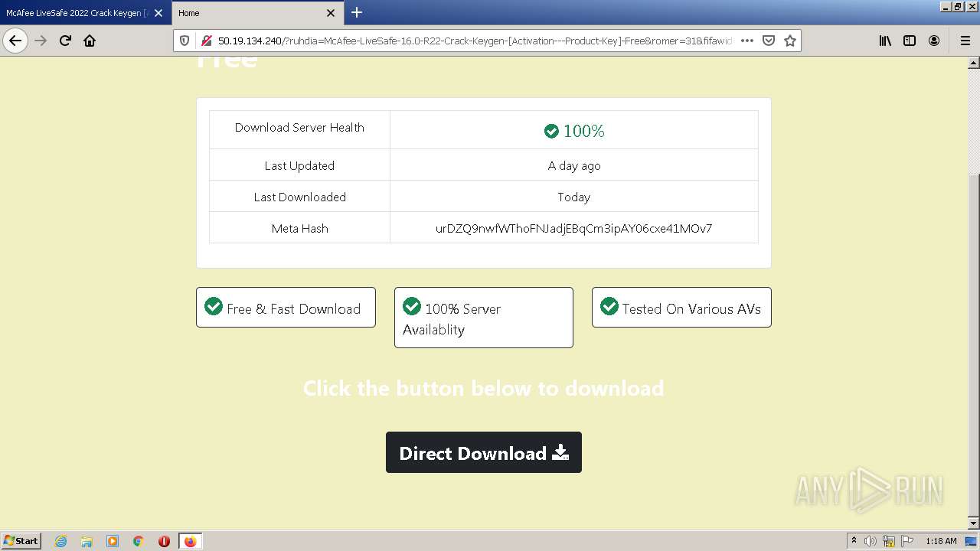This screenshot has width=980, height=551.
Task: Open the Firefox hamburger menu
Action: click(965, 41)
